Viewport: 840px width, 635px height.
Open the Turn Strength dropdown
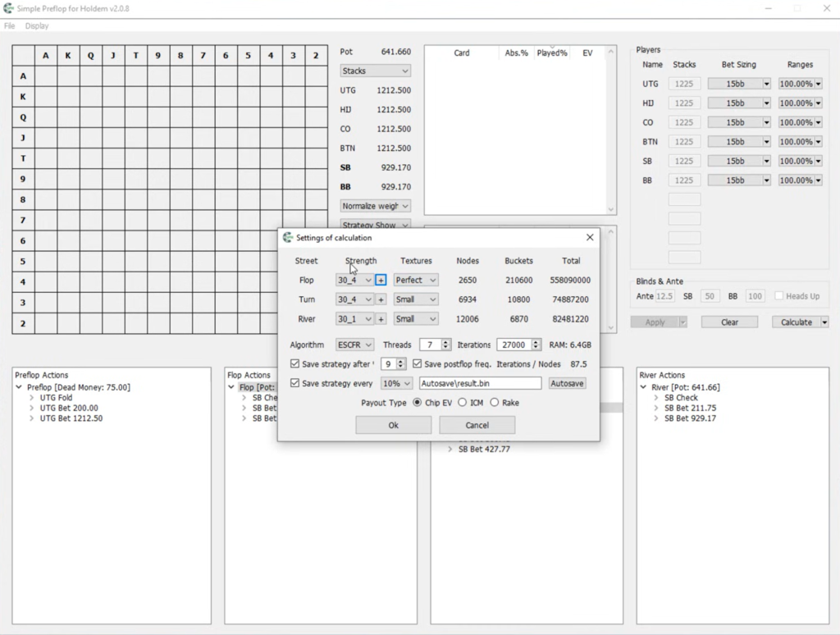(x=354, y=299)
